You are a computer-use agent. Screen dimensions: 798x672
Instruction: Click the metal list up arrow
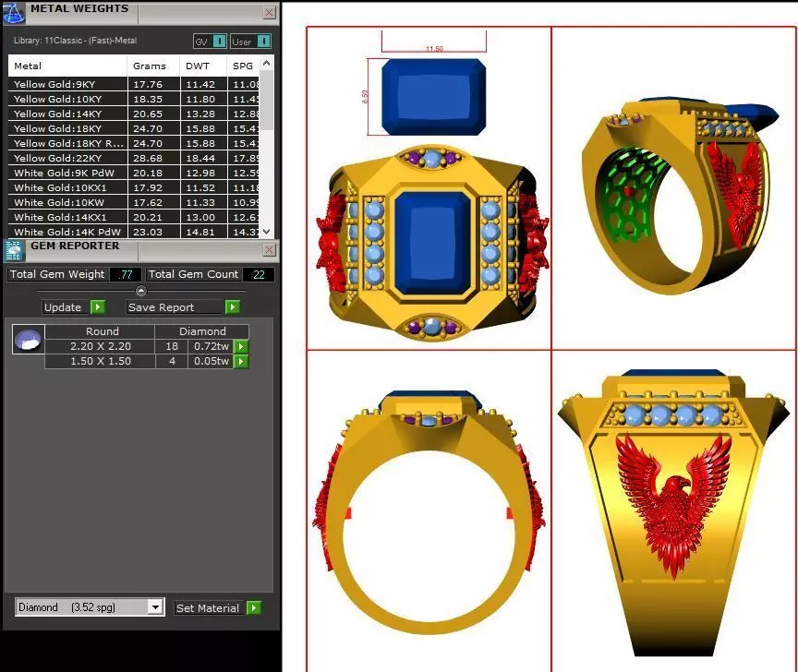click(267, 63)
